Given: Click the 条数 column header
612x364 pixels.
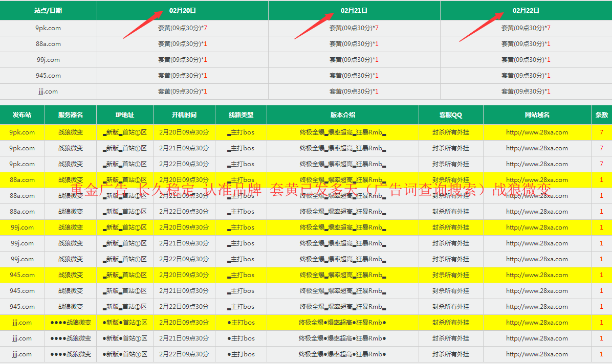Looking at the screenshot, I should click(x=601, y=115).
